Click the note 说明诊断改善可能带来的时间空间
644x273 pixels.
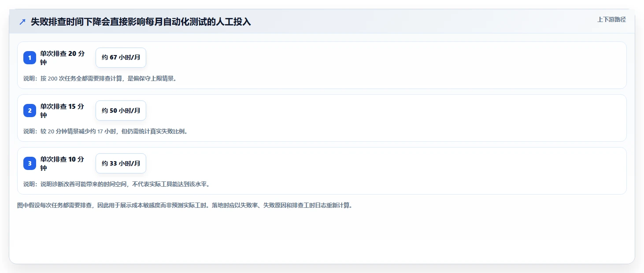tap(116, 184)
